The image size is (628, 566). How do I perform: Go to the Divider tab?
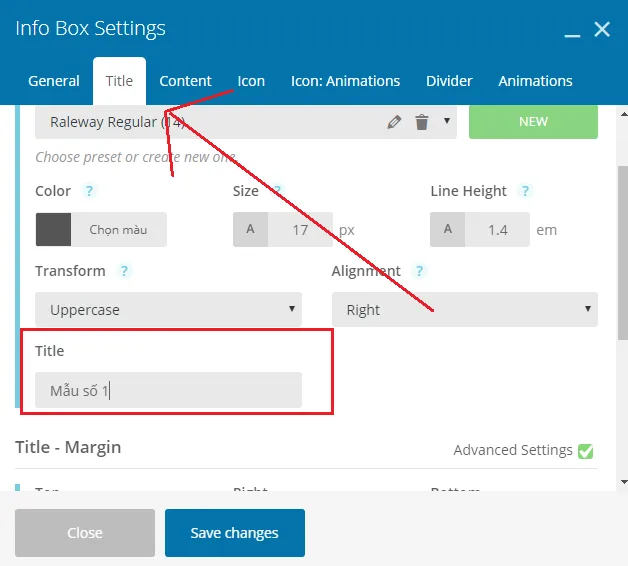tap(449, 81)
